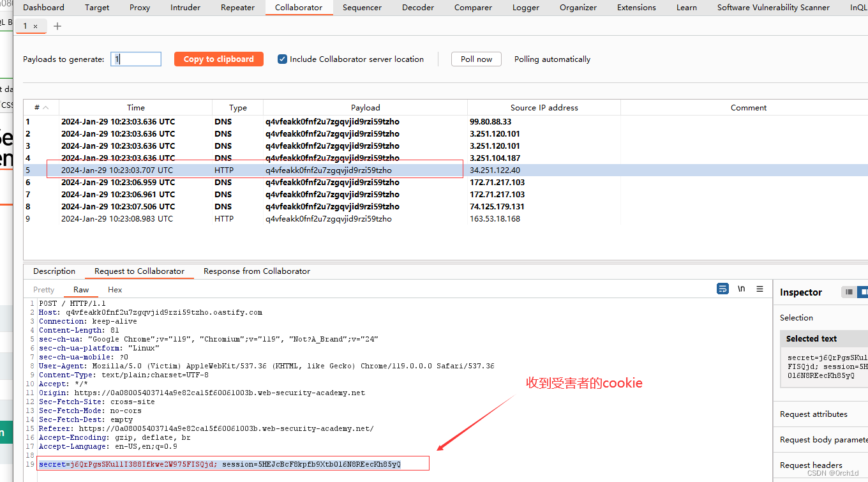Close Collaborator tab 1 via x icon
The image size is (868, 482).
[36, 26]
